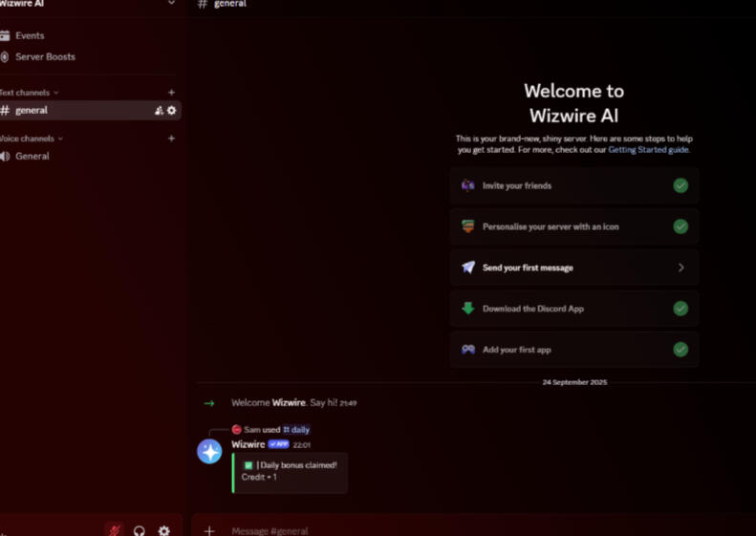Image resolution: width=756 pixels, height=536 pixels.
Task: Click the Wizwire bot avatar
Action: 209,451
